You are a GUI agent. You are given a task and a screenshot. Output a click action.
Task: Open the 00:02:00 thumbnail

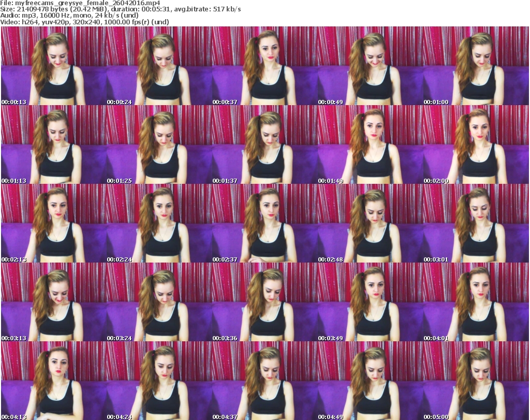(476, 144)
